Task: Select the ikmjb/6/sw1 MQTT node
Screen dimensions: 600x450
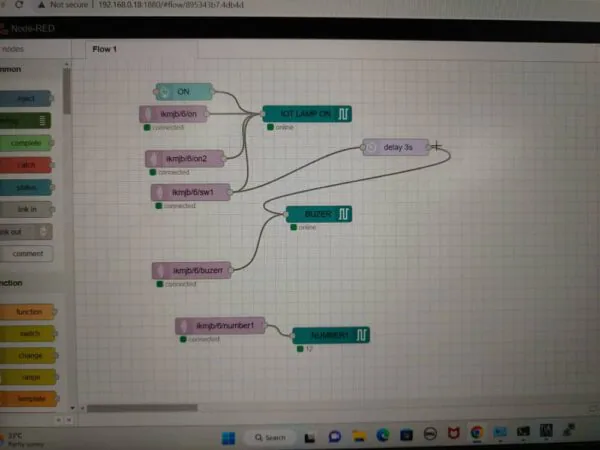Action: click(x=191, y=192)
